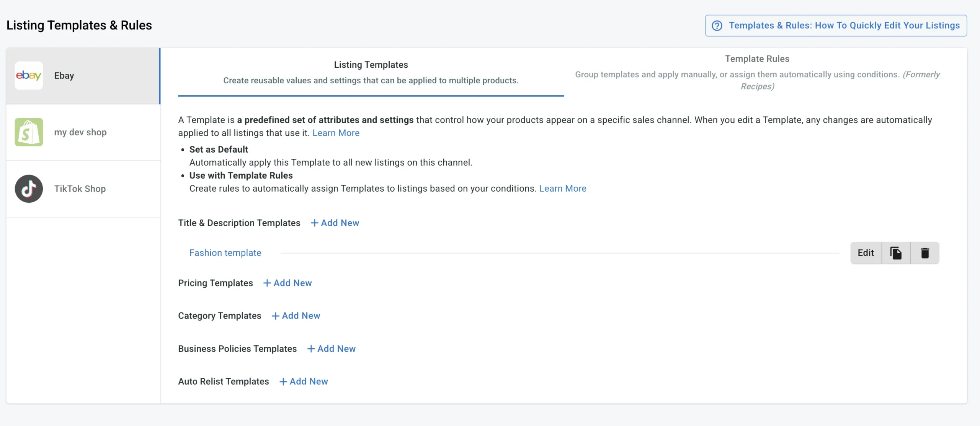Edit the Fashion template

866,253
